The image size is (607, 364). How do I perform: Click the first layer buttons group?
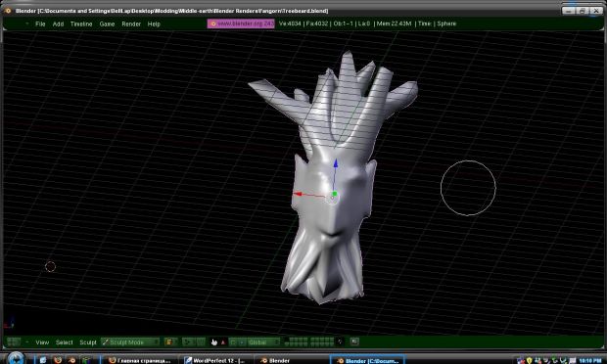click(x=297, y=341)
